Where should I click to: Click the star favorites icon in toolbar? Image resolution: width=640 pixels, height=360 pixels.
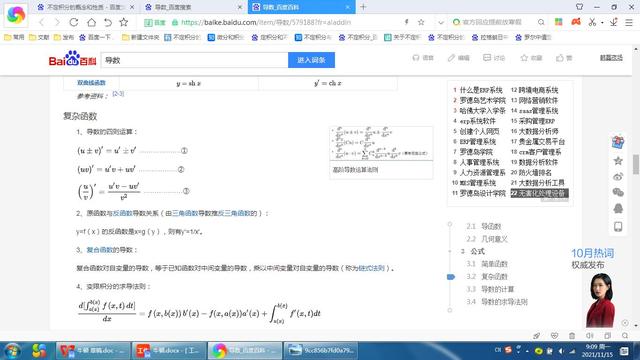[124, 22]
